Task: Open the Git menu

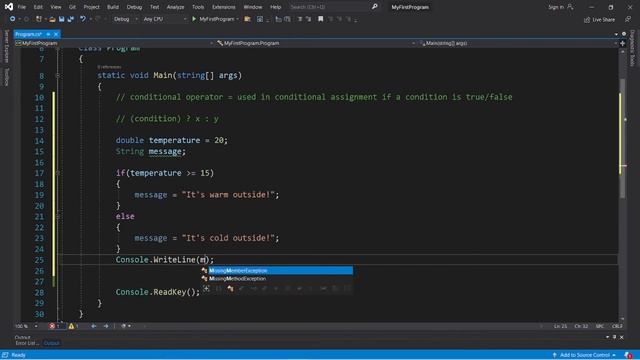Action: point(72,7)
